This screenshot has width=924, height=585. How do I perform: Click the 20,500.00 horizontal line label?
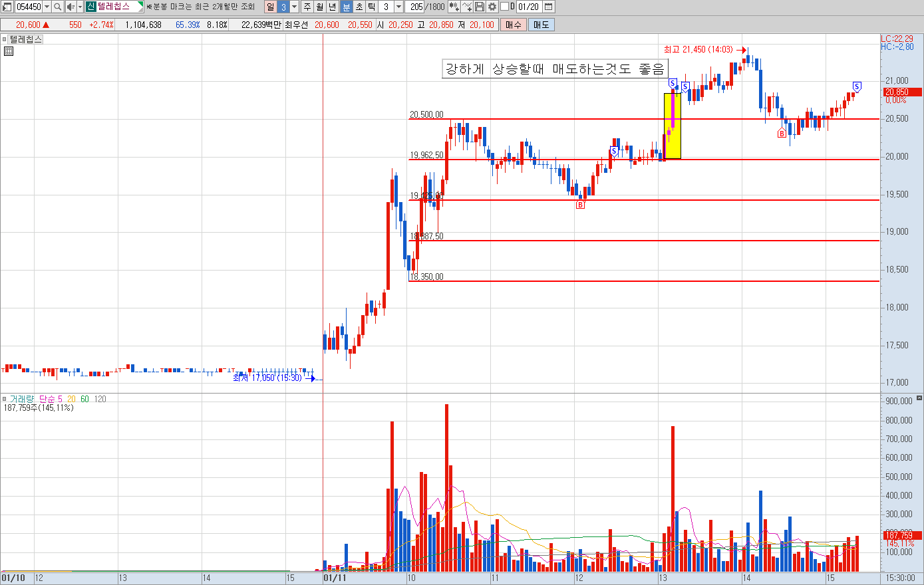click(426, 114)
